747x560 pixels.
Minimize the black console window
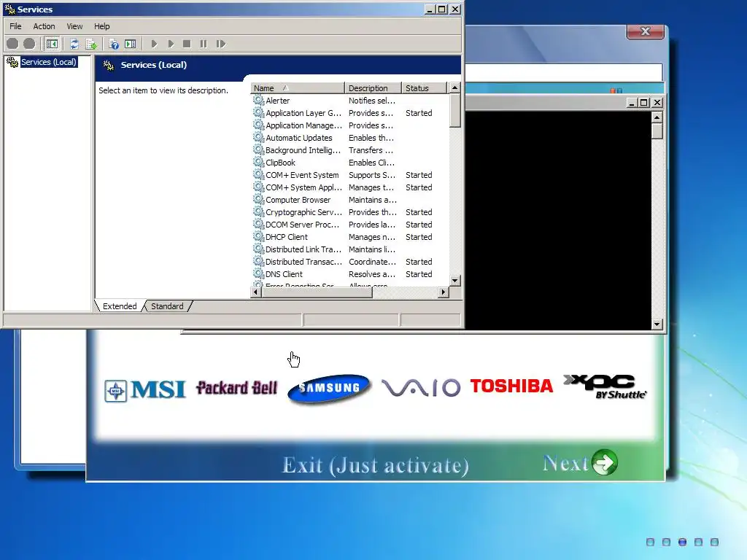click(632, 102)
